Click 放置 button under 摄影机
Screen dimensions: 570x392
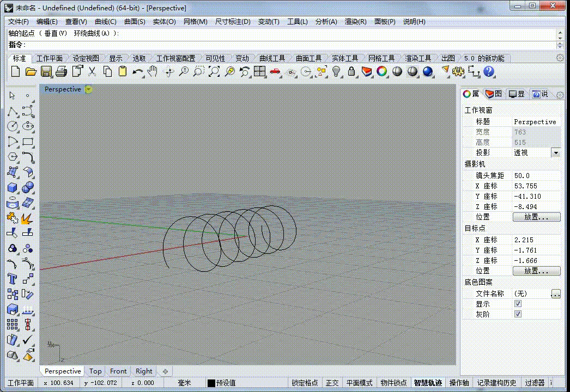point(536,217)
